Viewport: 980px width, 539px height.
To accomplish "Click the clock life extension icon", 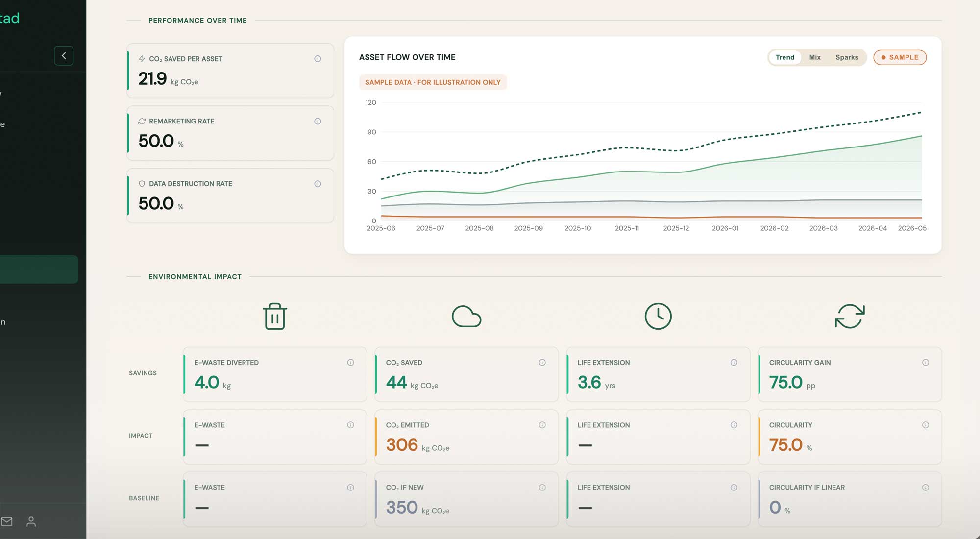I will [658, 316].
